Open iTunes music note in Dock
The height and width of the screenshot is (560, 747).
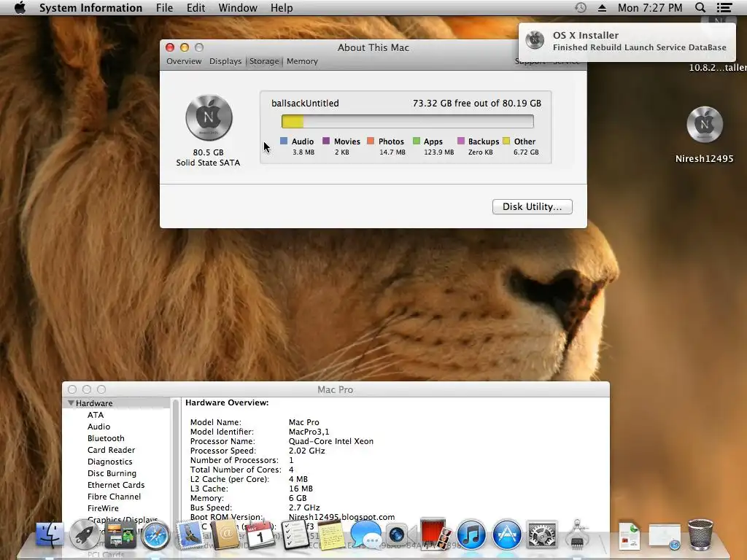pyautogui.click(x=471, y=534)
